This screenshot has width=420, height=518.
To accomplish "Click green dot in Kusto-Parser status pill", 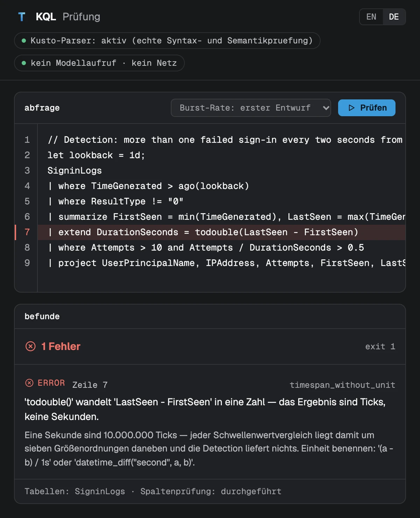I will coord(24,41).
